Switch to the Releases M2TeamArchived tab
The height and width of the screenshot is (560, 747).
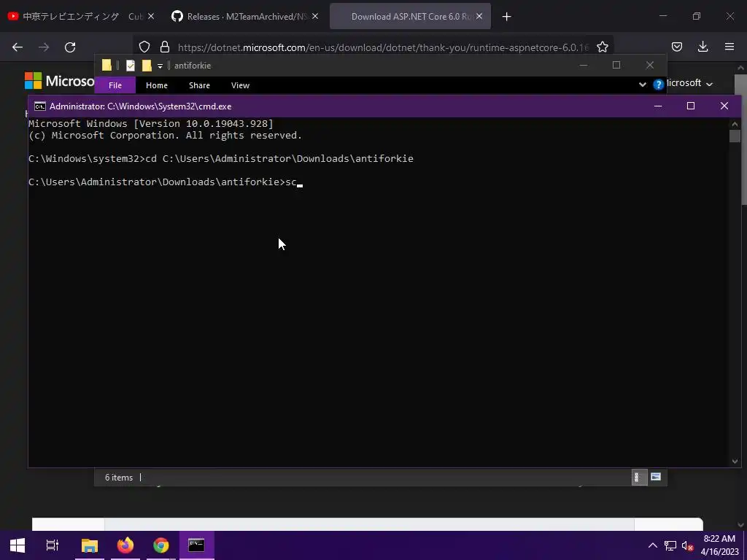tap(245, 16)
